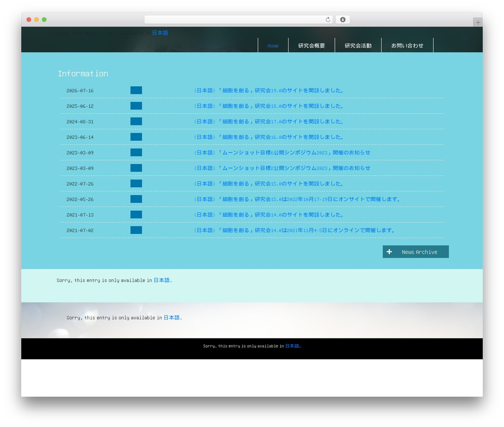Screen dimensions: 504x427
Task: Click the date 2021-07-13
Action: 80,215
